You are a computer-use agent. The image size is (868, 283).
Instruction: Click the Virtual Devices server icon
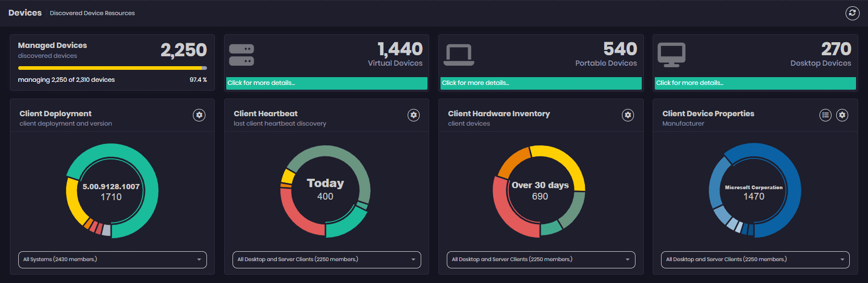pyautogui.click(x=241, y=55)
